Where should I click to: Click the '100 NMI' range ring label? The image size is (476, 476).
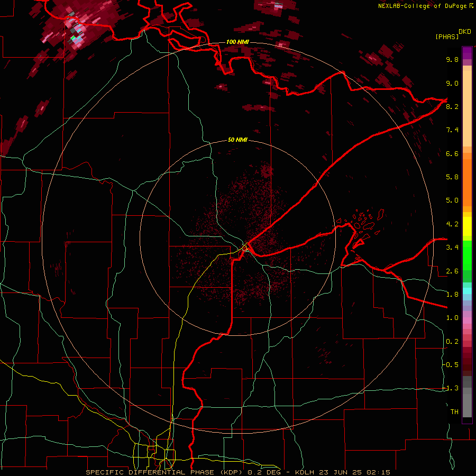click(x=237, y=42)
